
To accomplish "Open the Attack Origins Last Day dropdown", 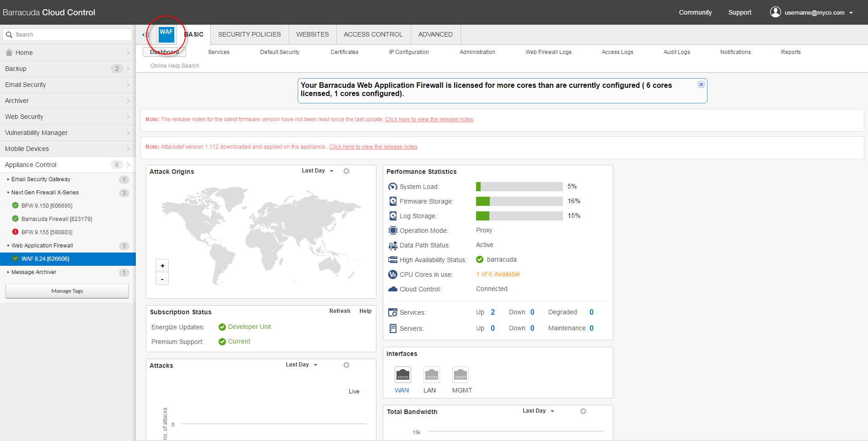I will pos(317,171).
